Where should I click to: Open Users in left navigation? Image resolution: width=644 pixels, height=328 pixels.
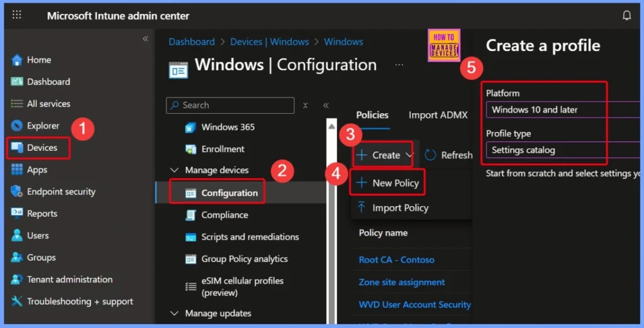(38, 236)
